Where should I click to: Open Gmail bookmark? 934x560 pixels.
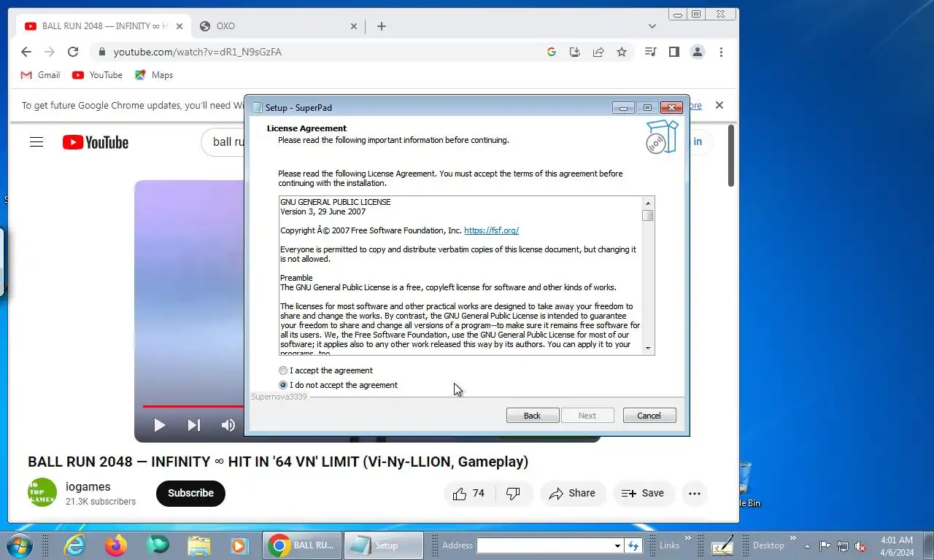[40, 75]
